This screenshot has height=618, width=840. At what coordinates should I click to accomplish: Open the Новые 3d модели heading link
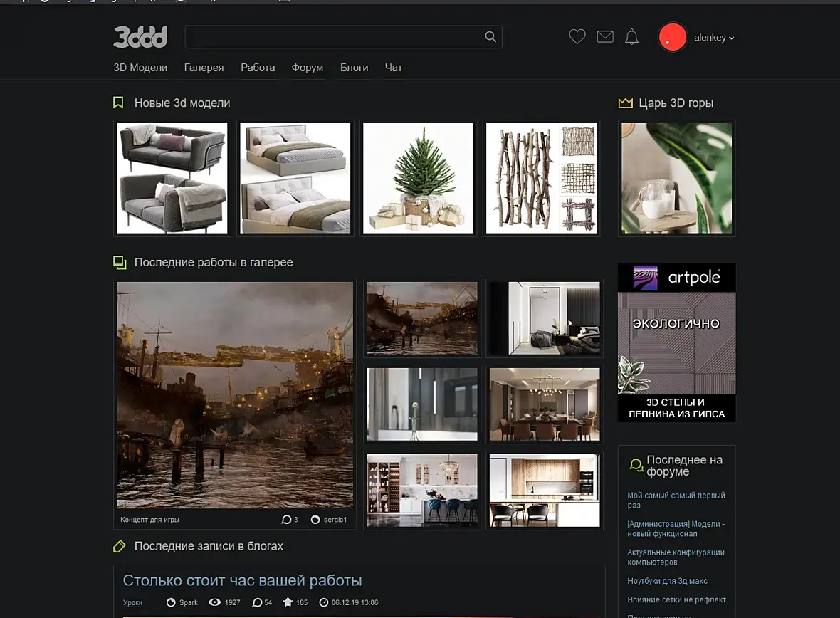point(182,103)
